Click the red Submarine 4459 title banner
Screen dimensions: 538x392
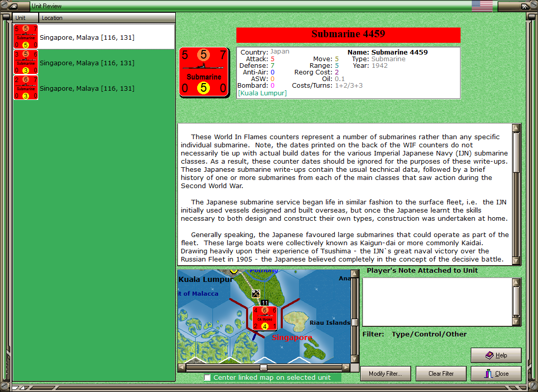click(348, 35)
